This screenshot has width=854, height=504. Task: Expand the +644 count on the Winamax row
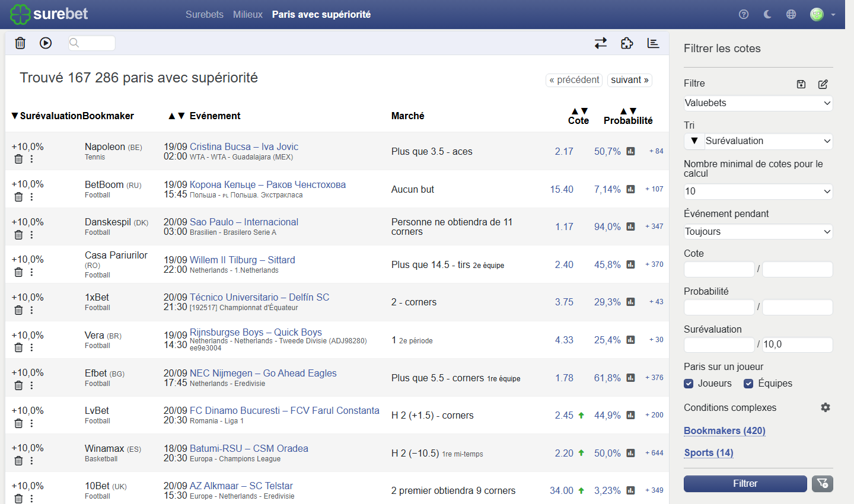coord(654,453)
